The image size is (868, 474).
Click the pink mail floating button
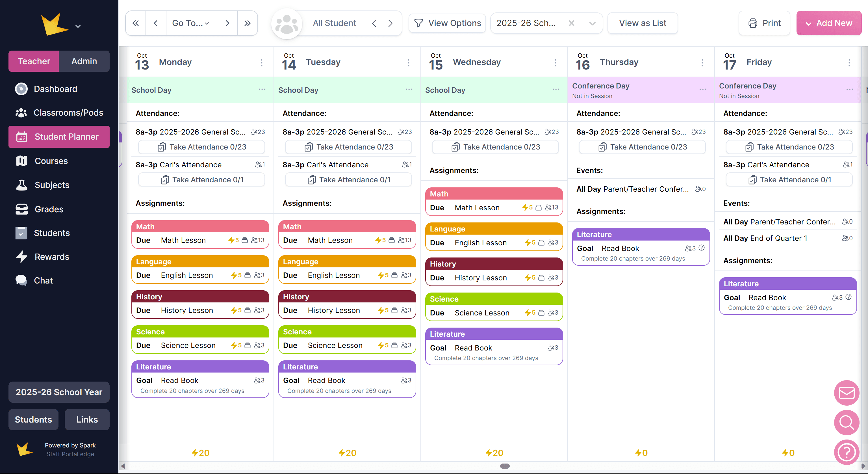(847, 392)
